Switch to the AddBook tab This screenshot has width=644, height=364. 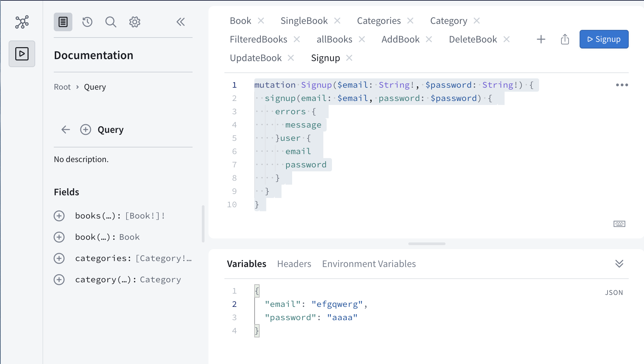click(401, 39)
